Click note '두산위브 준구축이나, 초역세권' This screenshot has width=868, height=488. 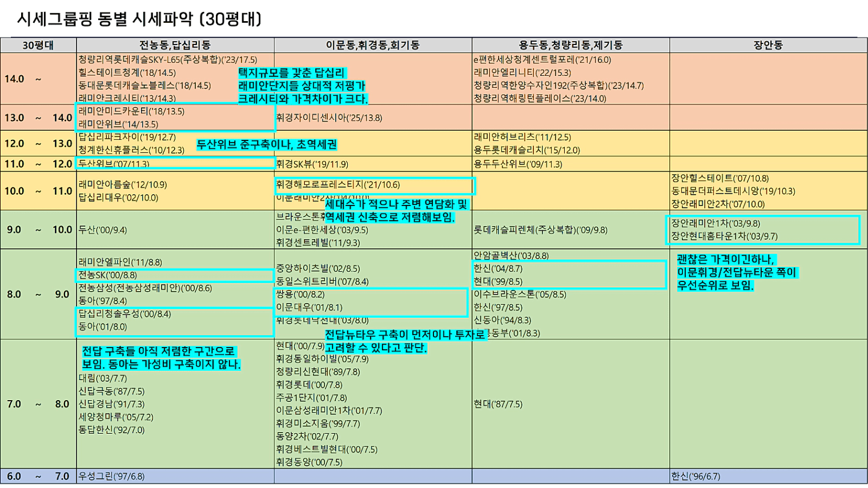[267, 144]
